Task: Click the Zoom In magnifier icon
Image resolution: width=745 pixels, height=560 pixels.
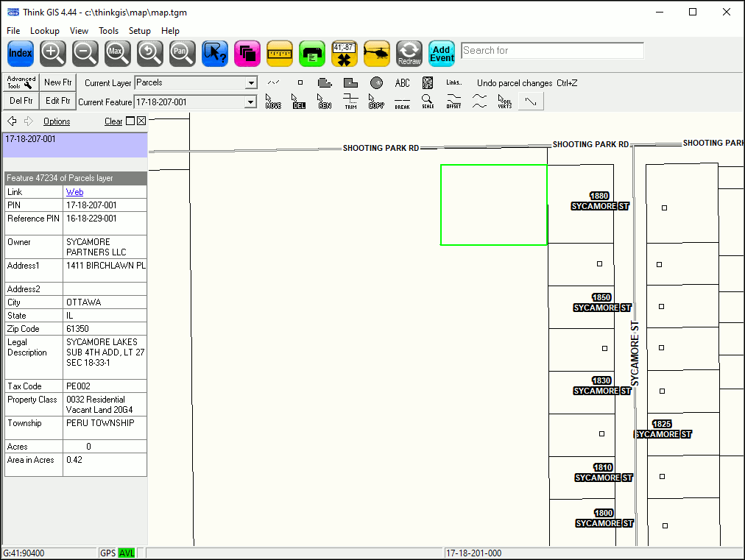Action: pyautogui.click(x=53, y=53)
